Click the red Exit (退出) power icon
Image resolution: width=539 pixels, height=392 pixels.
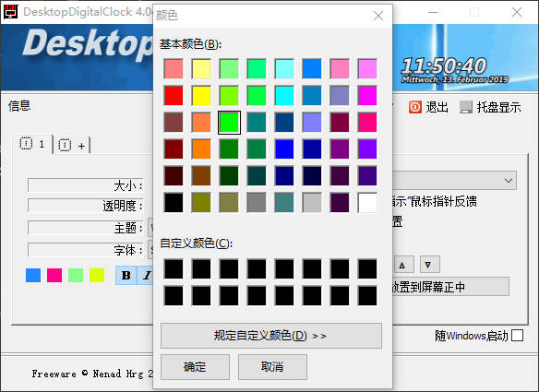[415, 107]
